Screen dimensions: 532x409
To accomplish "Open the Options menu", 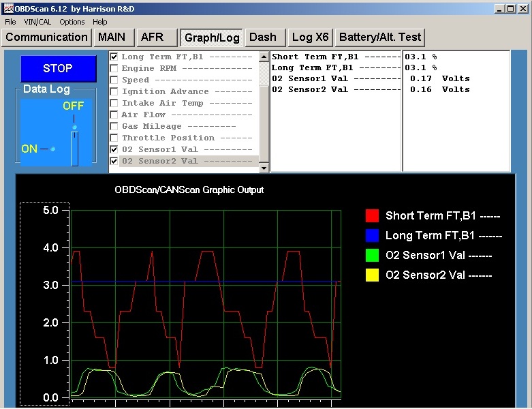I will tap(72, 22).
